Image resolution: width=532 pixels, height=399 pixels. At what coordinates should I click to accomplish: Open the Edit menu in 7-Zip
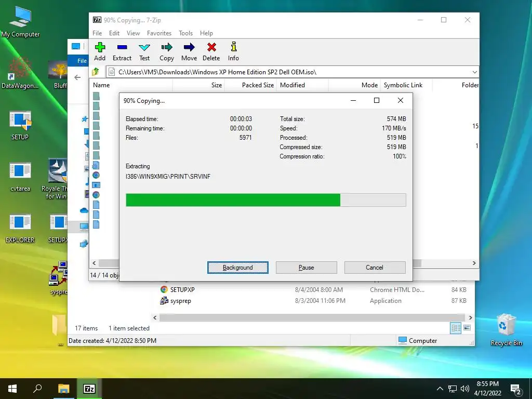click(x=114, y=33)
